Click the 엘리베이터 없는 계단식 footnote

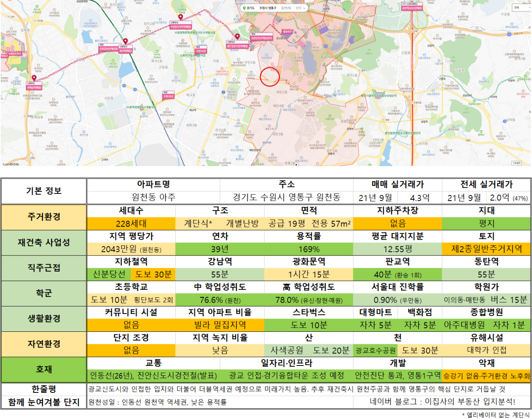[495, 415]
